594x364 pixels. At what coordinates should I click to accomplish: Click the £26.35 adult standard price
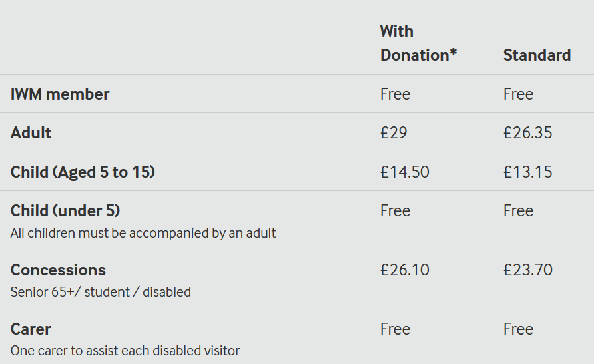[x=527, y=133]
